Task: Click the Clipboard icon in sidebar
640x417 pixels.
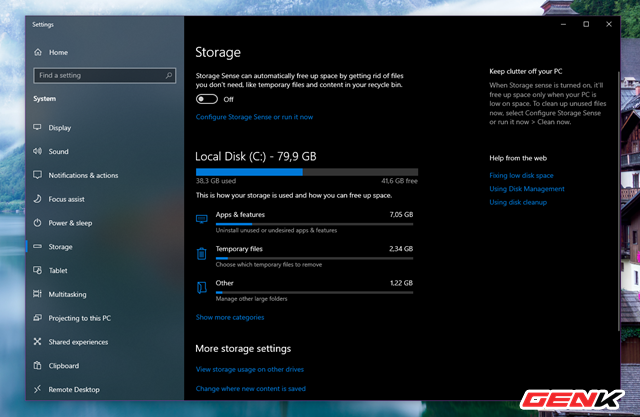Action: click(38, 366)
